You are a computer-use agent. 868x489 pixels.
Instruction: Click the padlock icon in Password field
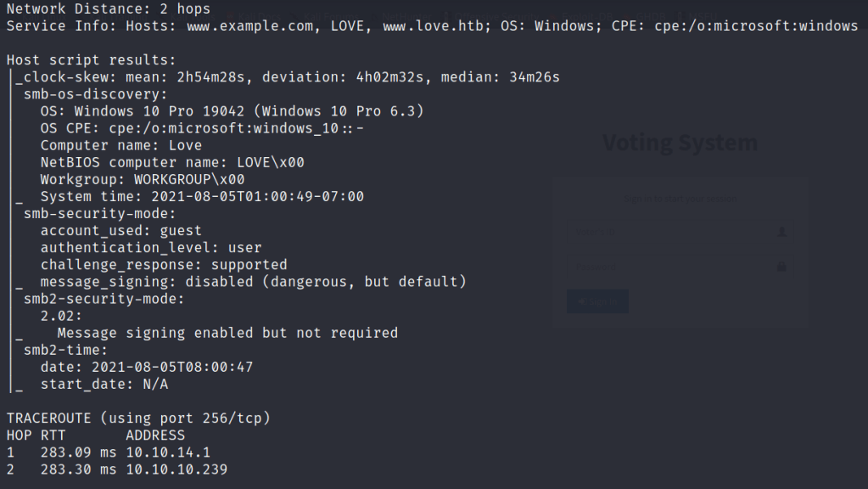coord(781,267)
